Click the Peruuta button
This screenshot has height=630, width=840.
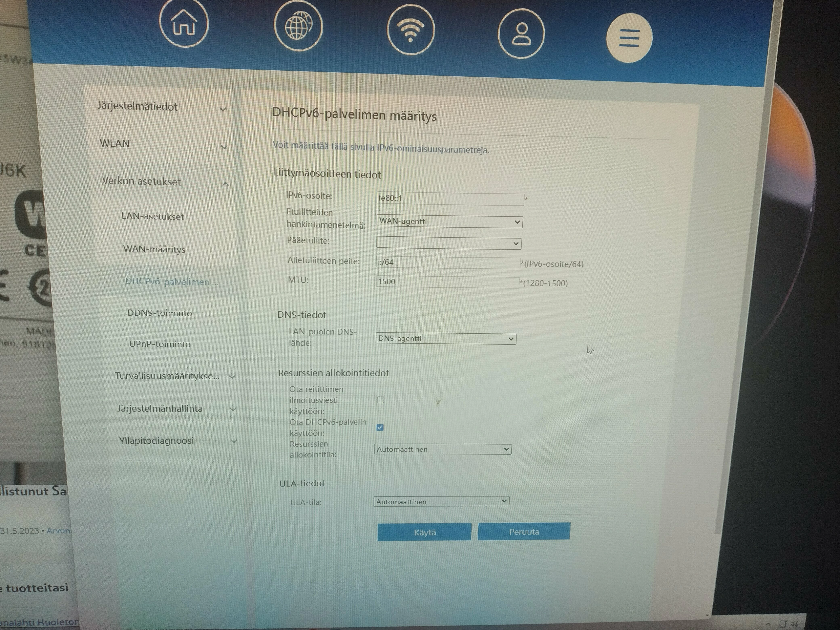524,532
